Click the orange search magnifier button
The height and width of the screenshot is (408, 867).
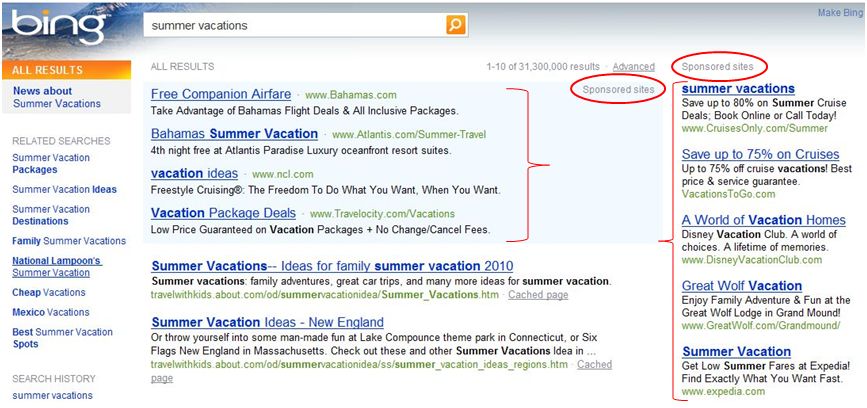(x=456, y=25)
